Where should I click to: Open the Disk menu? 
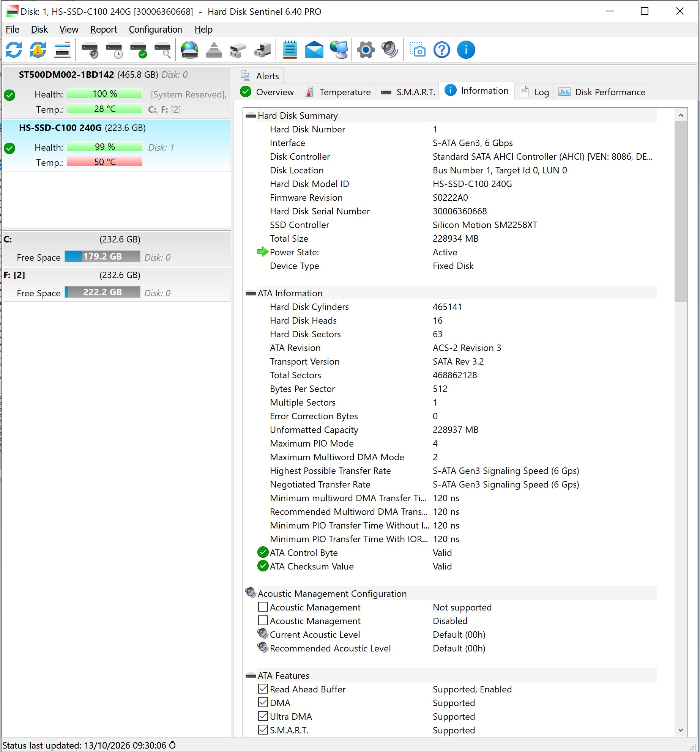pyautogui.click(x=39, y=29)
